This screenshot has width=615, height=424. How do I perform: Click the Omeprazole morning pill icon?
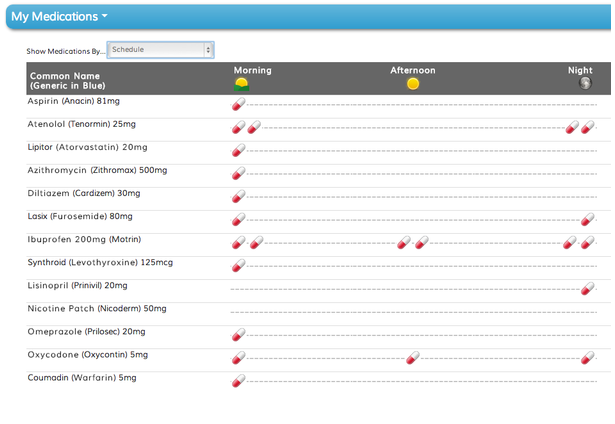[x=238, y=335]
